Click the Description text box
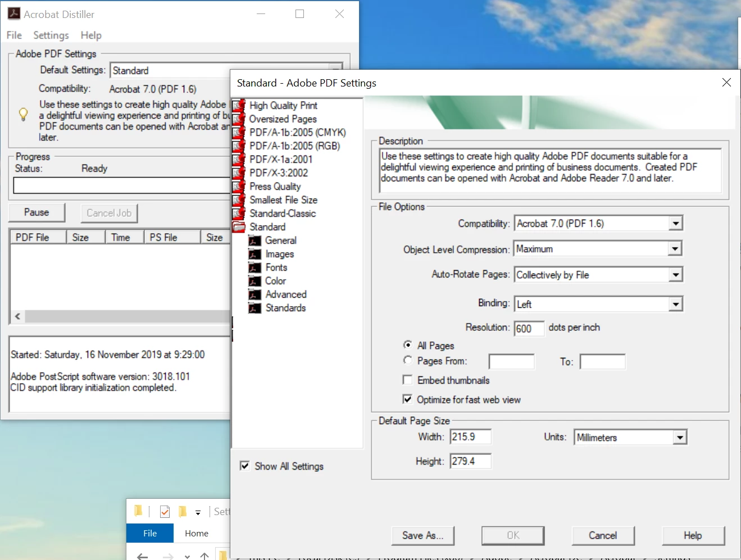This screenshot has width=741, height=560. tap(551, 171)
